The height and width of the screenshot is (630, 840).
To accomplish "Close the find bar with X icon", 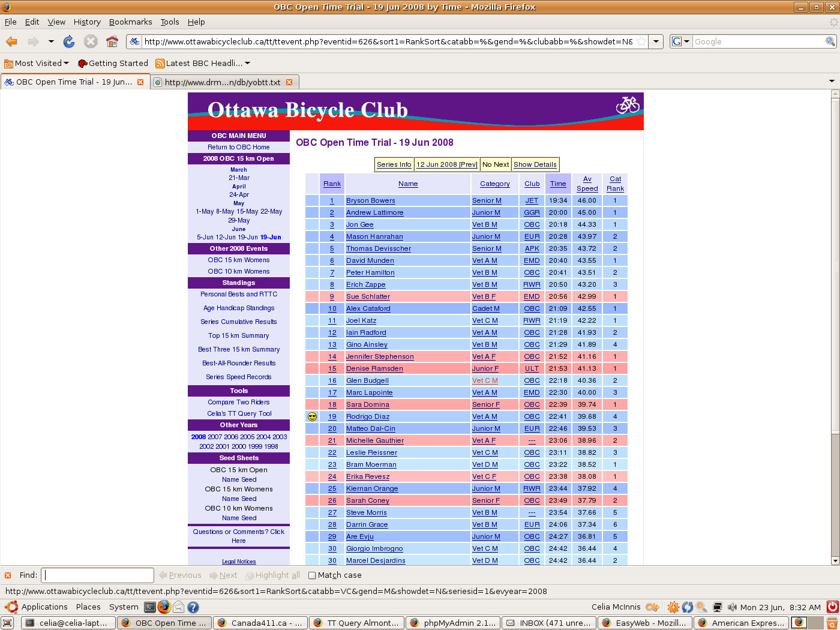I will (x=8, y=575).
